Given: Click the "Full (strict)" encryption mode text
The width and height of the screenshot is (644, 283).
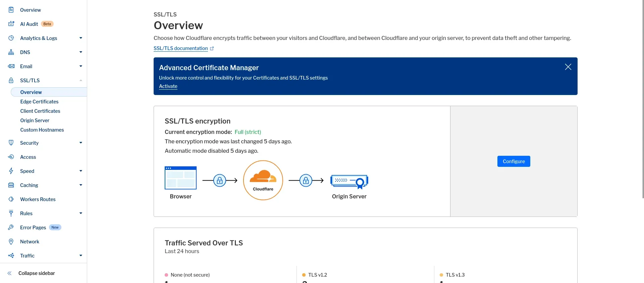Looking at the screenshot, I should point(248,132).
